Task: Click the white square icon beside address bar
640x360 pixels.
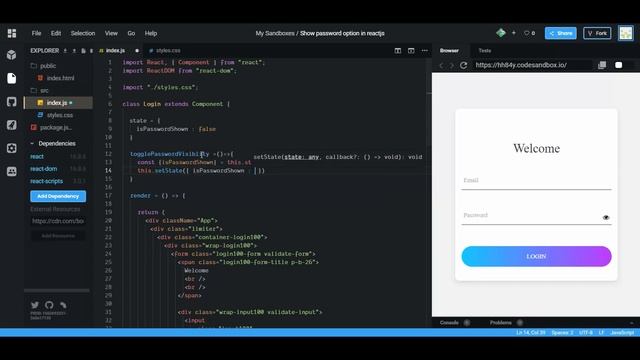Action: point(619,65)
